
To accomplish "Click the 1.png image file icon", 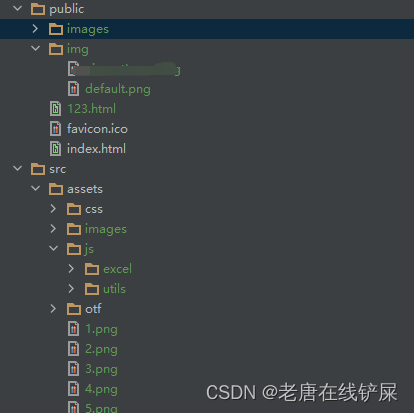I will [74, 329].
